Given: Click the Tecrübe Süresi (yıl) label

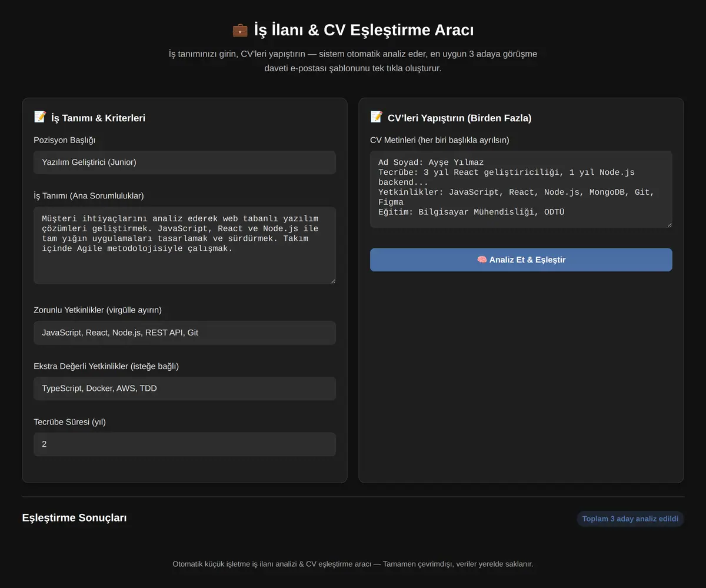Looking at the screenshot, I should click(70, 422).
